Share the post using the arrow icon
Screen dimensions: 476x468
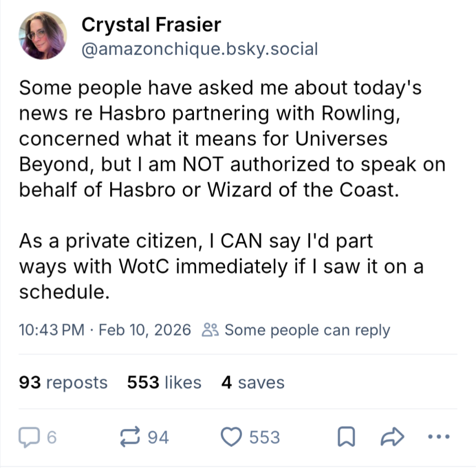pos(392,437)
